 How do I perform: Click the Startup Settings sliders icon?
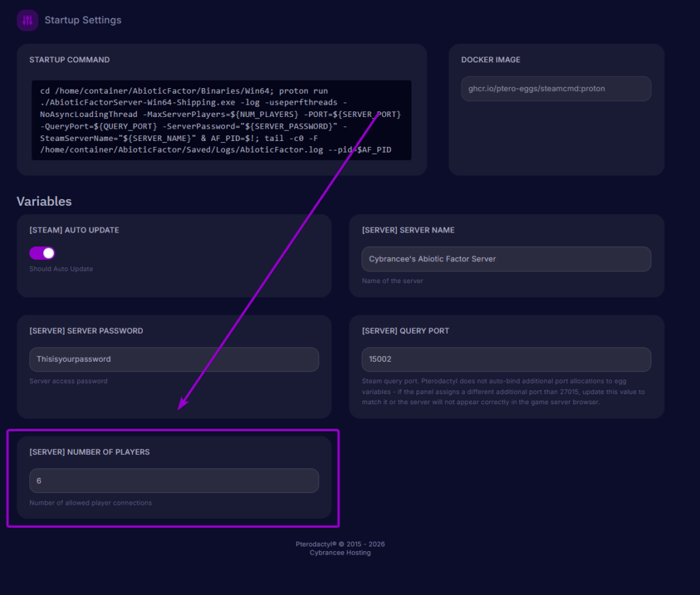[x=27, y=20]
